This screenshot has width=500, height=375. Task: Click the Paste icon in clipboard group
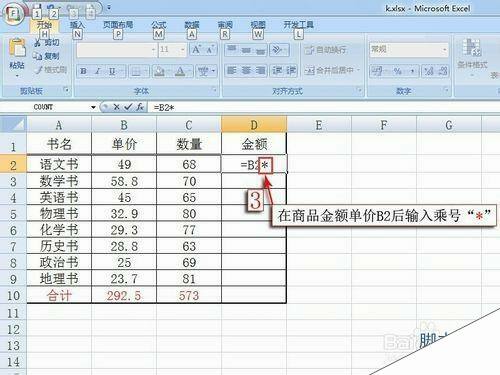pos(17,49)
